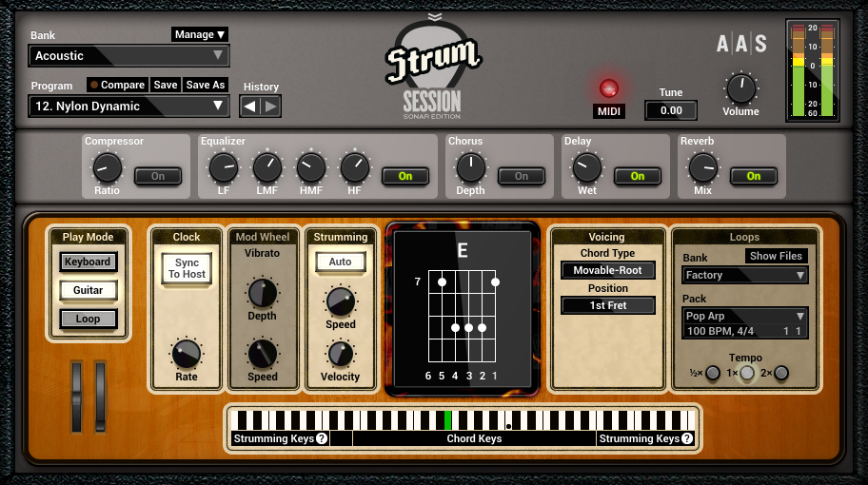Click the Reverb Mix knob
The height and width of the screenshot is (485, 868).
click(703, 168)
